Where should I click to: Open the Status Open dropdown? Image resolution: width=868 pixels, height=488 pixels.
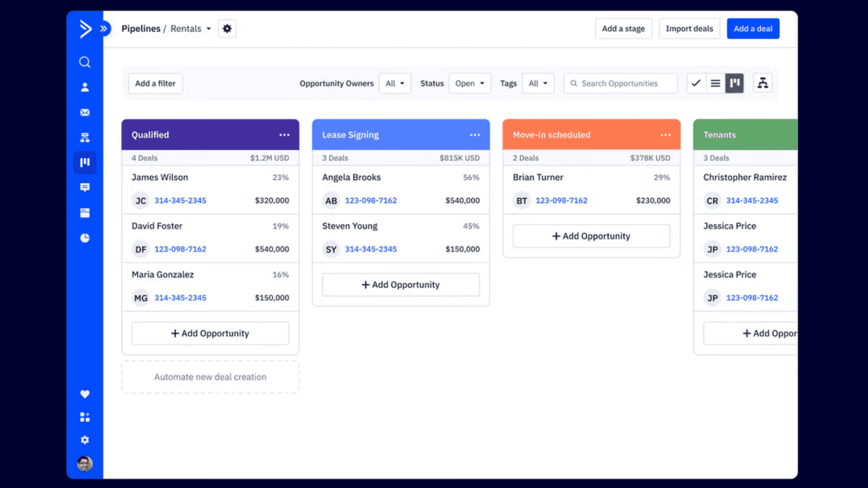pyautogui.click(x=470, y=84)
